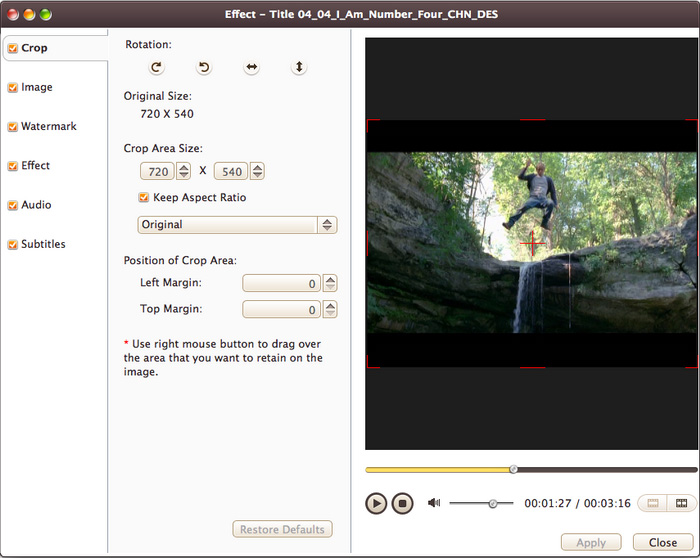The width and height of the screenshot is (700, 558).
Task: Stop the video playback
Action: tap(402, 503)
